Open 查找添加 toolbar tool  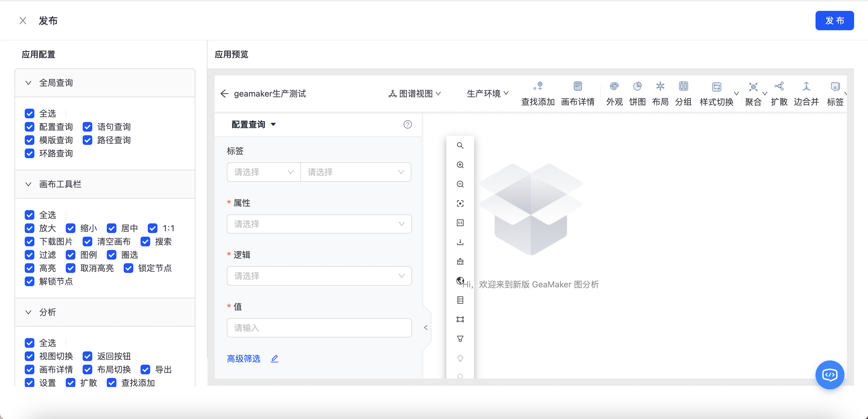click(538, 94)
